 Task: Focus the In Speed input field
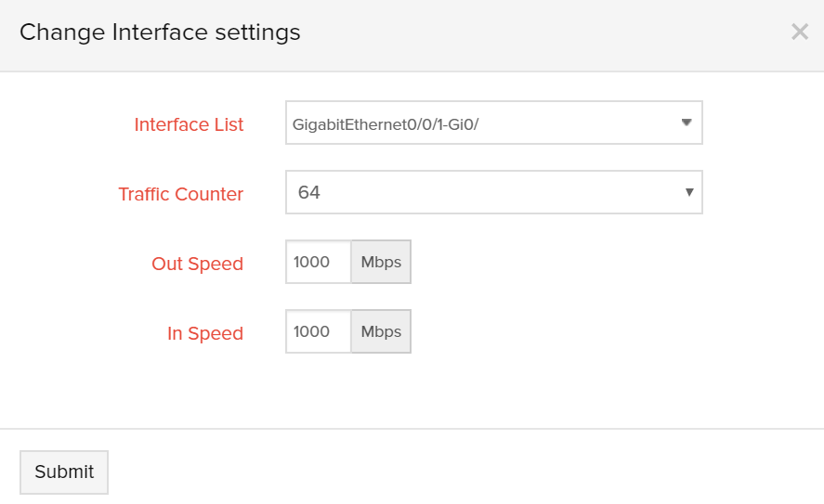click(x=318, y=331)
